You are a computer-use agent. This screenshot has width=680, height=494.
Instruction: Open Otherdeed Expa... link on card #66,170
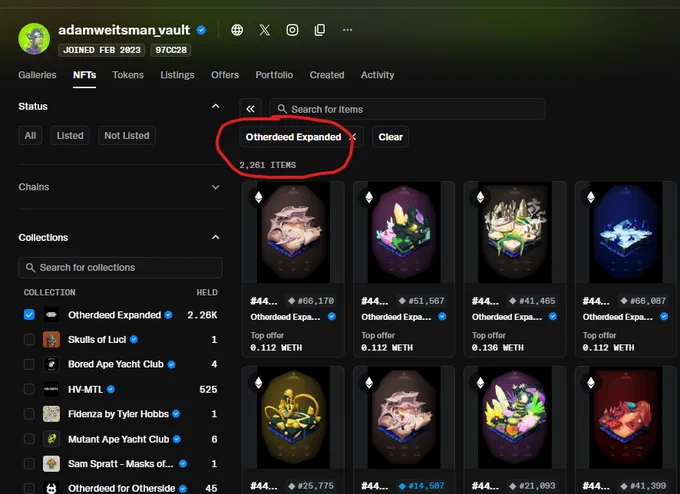click(x=285, y=317)
